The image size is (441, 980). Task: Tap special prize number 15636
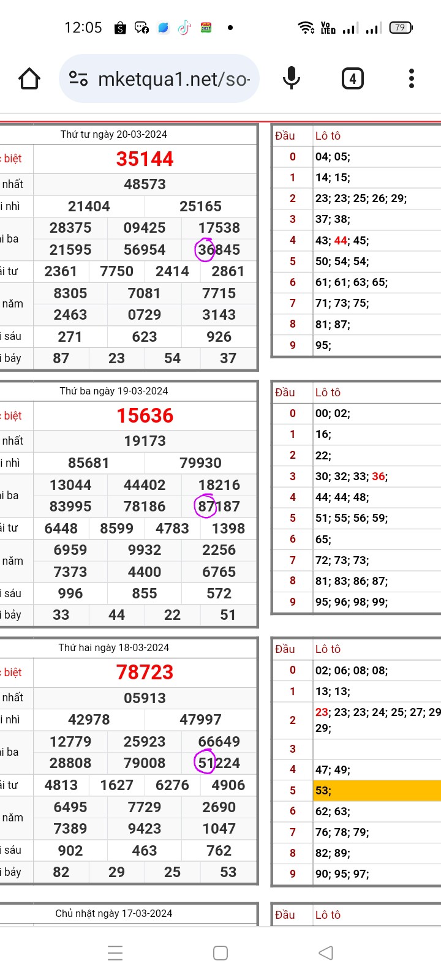pyautogui.click(x=145, y=416)
